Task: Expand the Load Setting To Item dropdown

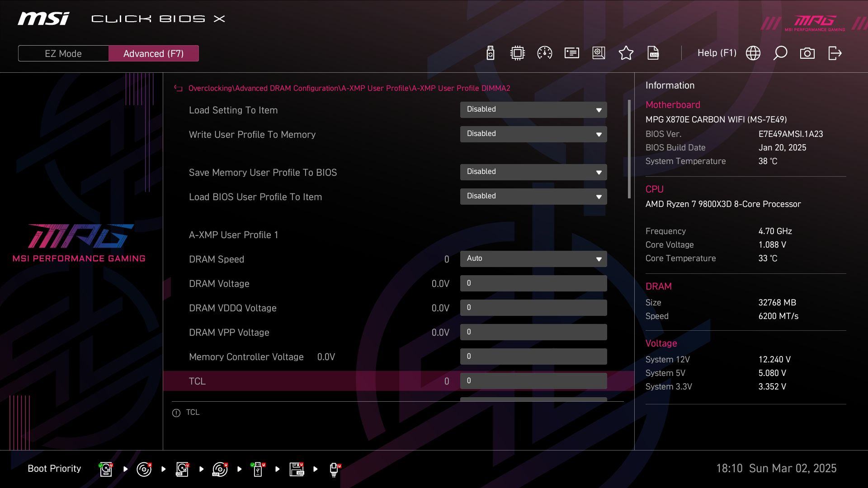Action: [533, 110]
